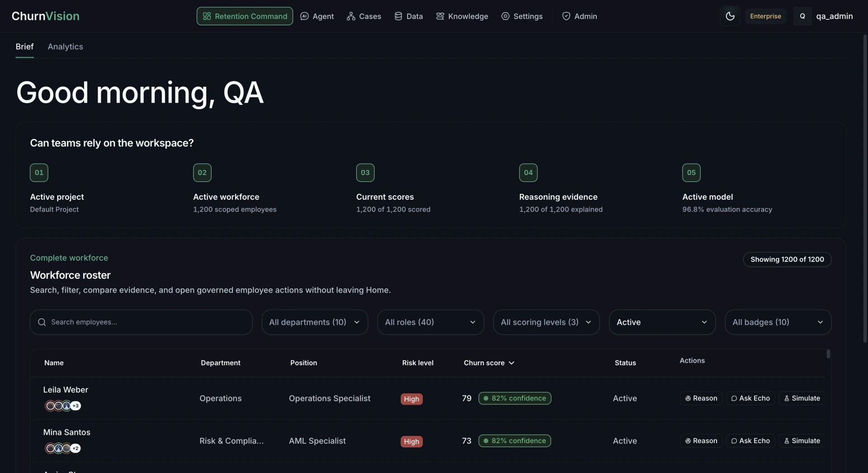
Task: Open the All scoring levels (3) dropdown
Action: (x=546, y=322)
